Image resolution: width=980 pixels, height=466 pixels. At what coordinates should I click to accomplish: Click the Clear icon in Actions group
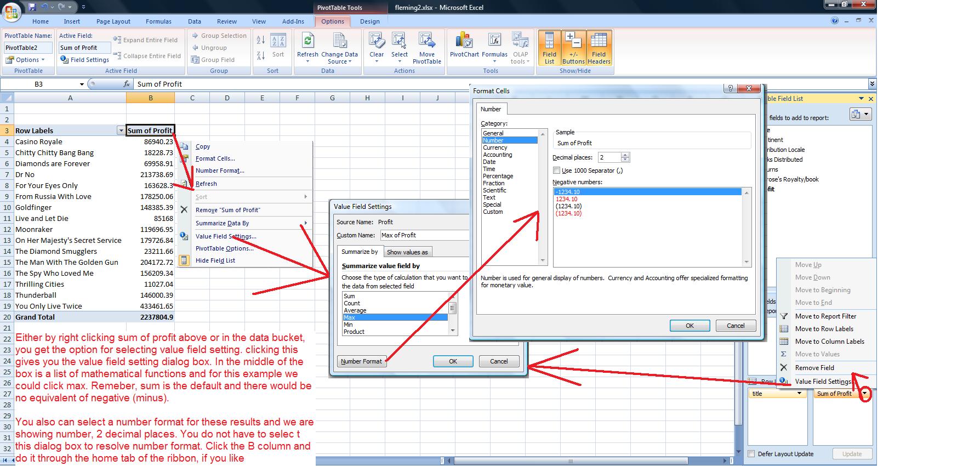pos(377,41)
